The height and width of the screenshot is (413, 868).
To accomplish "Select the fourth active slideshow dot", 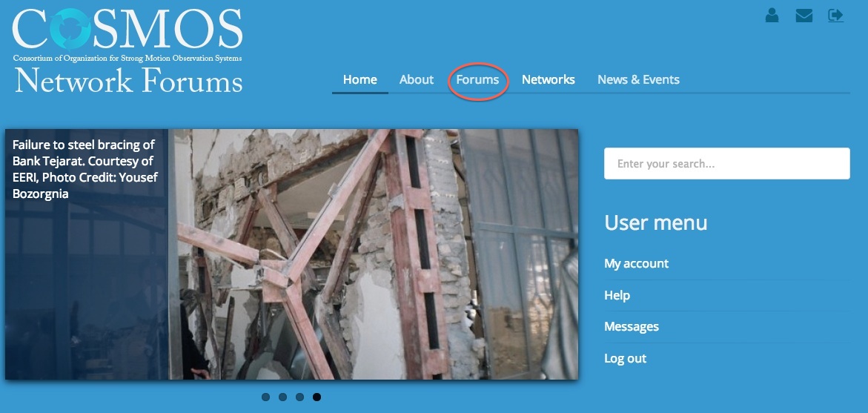I will [x=317, y=397].
